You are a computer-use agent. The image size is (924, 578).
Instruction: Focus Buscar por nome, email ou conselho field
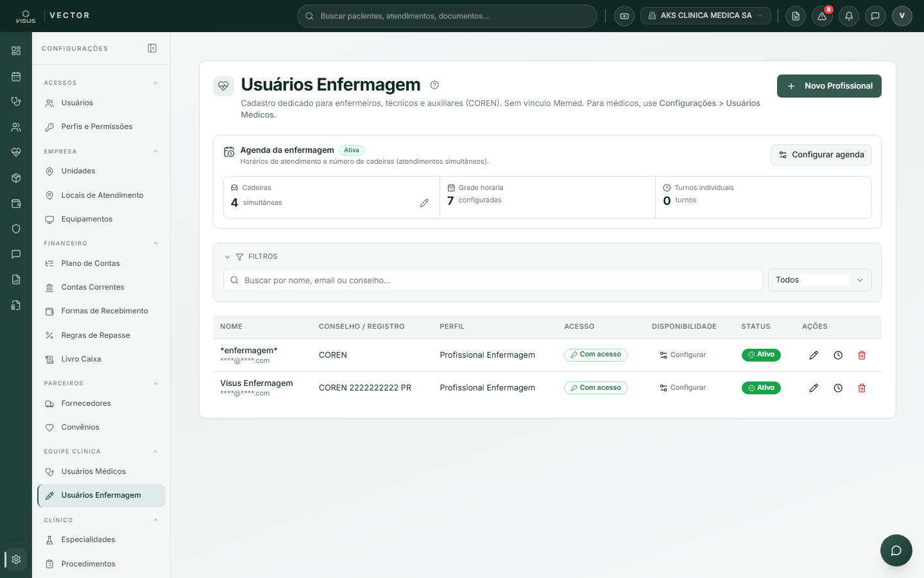pos(493,280)
